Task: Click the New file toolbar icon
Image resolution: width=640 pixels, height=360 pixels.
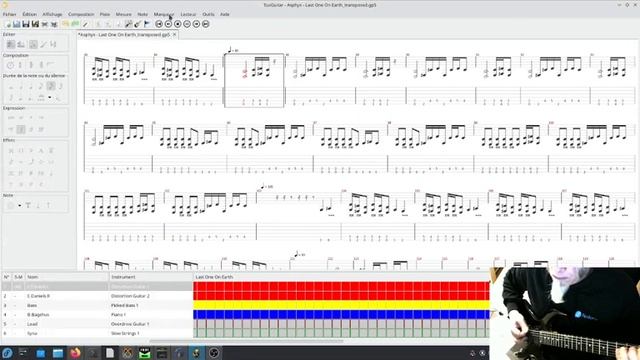Action: click(x=8, y=24)
